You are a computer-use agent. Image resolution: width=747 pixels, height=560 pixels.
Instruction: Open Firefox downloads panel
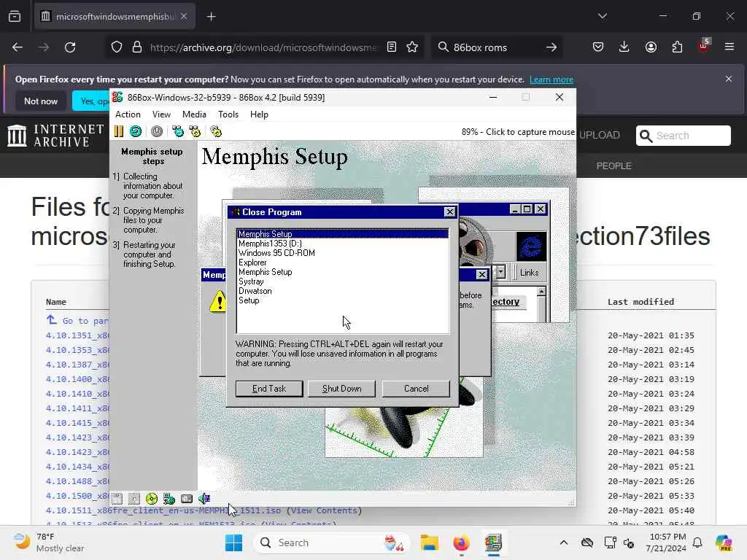(x=624, y=47)
